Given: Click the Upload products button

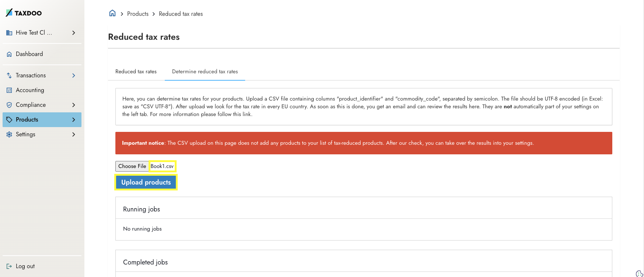Looking at the screenshot, I should [x=146, y=182].
